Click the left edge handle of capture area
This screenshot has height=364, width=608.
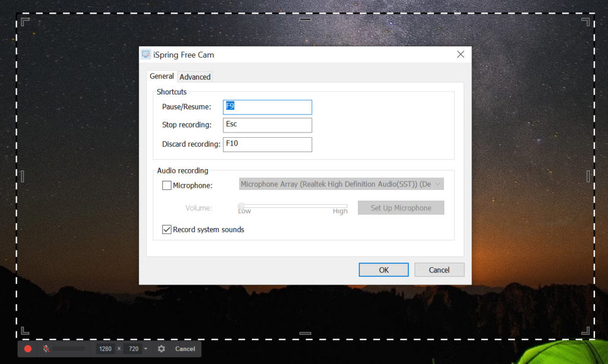(23, 176)
